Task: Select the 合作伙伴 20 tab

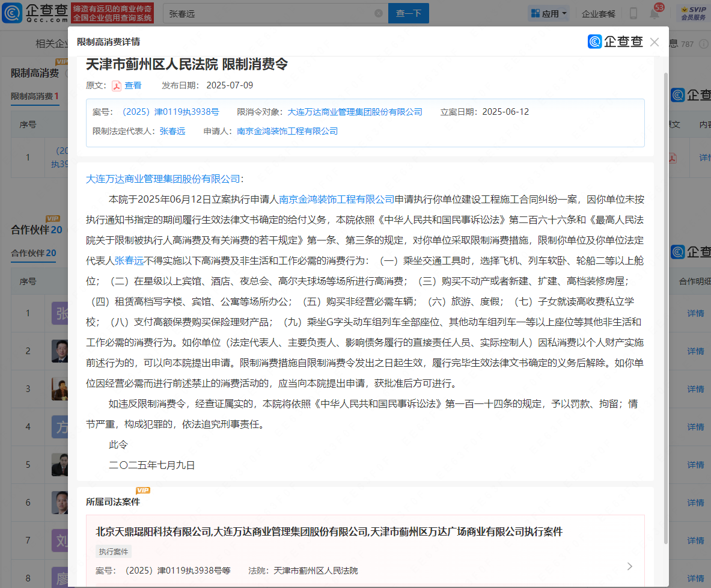Action: point(34,253)
